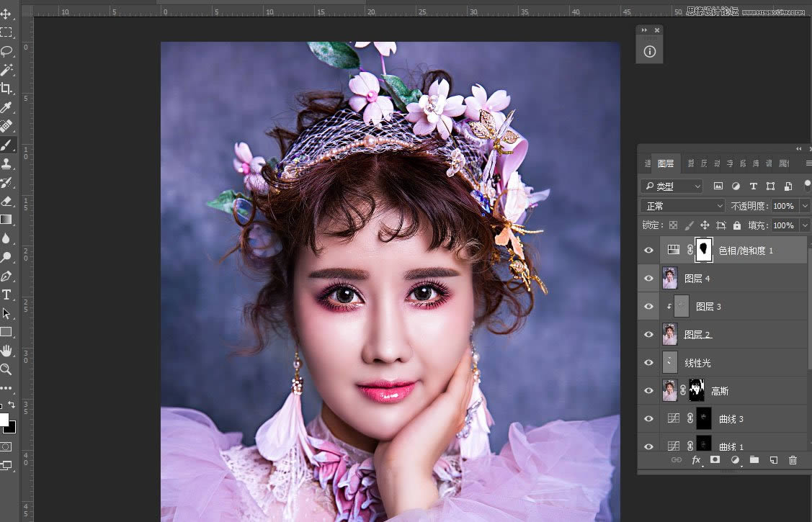Viewport: 812px width, 522px height.
Task: Swap foreground and background colors
Action: click(12, 405)
